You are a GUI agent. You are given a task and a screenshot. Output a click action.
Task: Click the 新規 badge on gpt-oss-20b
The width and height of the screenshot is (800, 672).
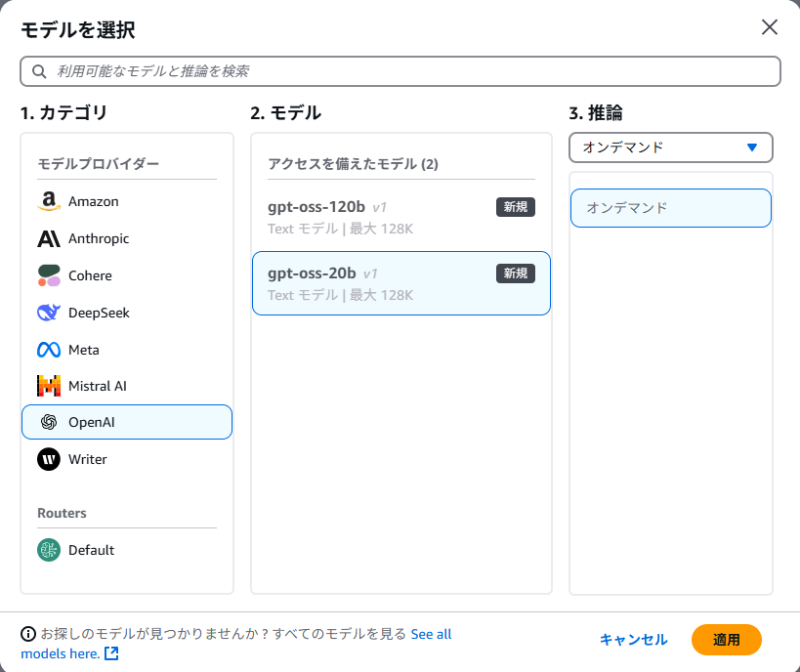tap(516, 273)
